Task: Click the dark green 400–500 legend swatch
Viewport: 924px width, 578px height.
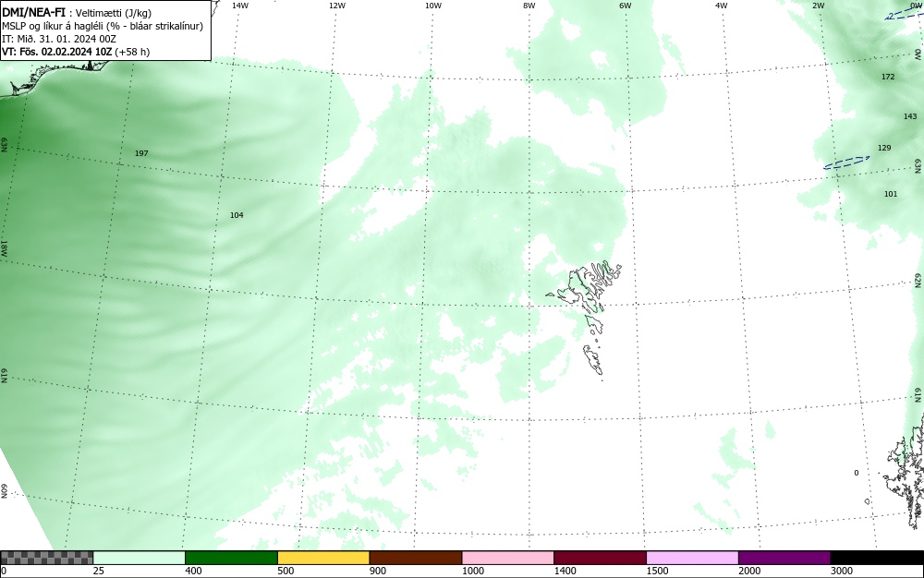Action: [231, 558]
